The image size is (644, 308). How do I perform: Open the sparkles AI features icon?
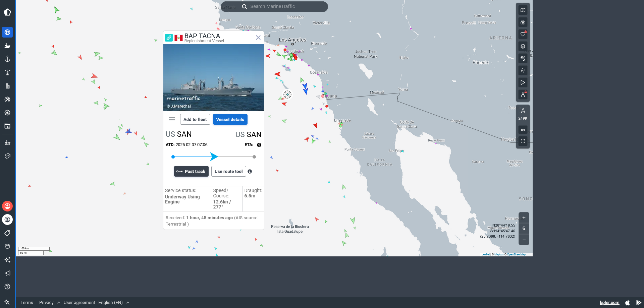[7, 260]
